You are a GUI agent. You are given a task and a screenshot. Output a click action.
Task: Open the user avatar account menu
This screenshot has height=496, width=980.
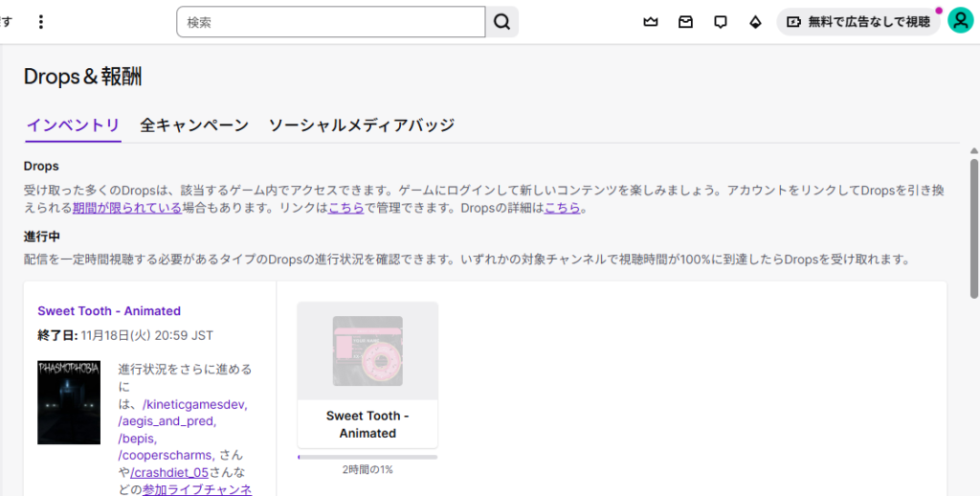click(960, 21)
